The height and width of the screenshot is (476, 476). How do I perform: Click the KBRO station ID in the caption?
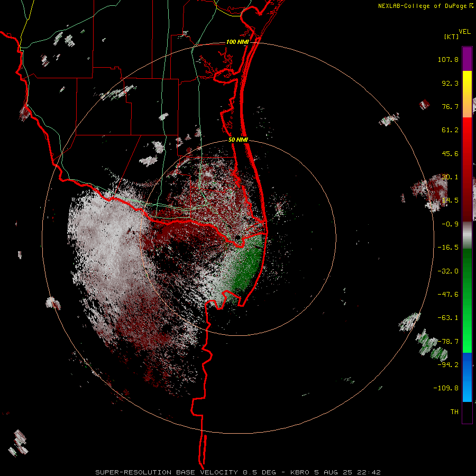pos(300,472)
